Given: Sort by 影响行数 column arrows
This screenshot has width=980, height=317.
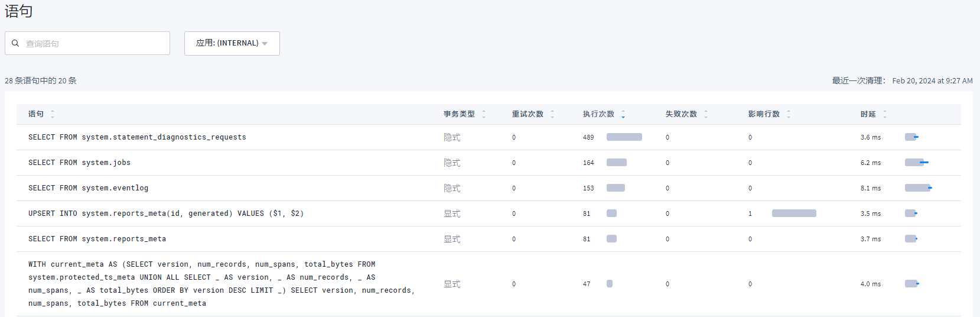Looking at the screenshot, I should [x=789, y=114].
